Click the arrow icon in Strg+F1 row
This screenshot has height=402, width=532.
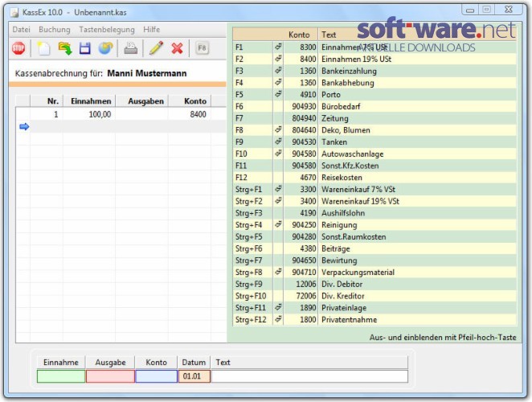pyautogui.click(x=278, y=189)
